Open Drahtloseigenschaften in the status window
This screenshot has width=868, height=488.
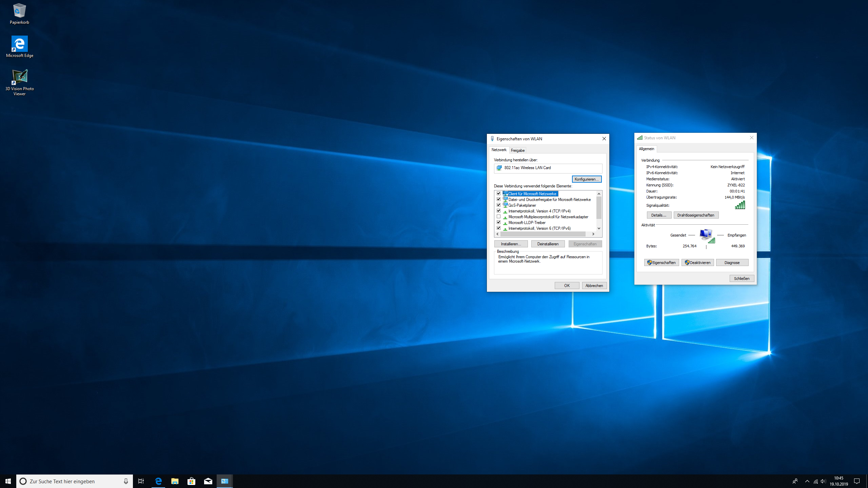coord(695,215)
